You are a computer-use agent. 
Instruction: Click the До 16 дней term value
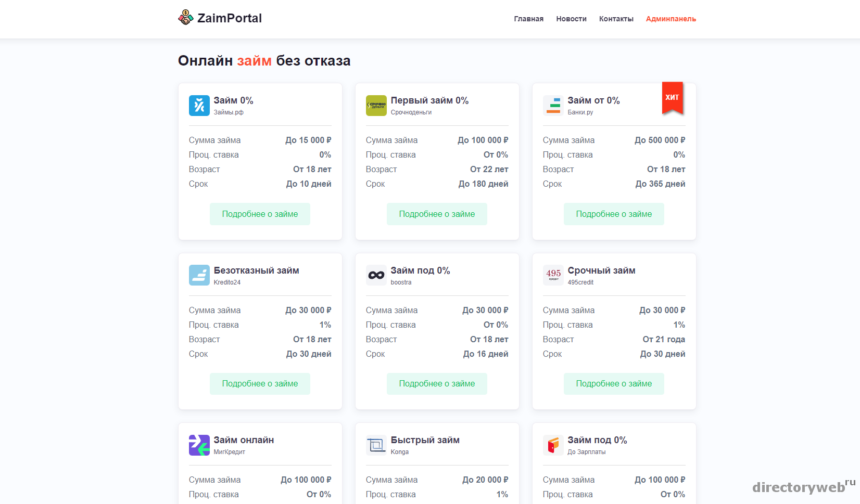tap(486, 354)
